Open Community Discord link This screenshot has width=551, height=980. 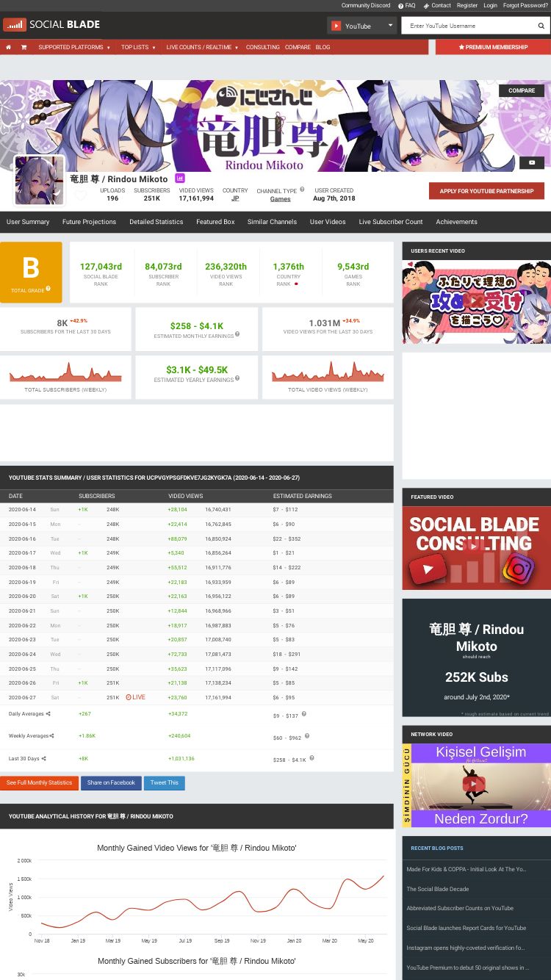[366, 5]
